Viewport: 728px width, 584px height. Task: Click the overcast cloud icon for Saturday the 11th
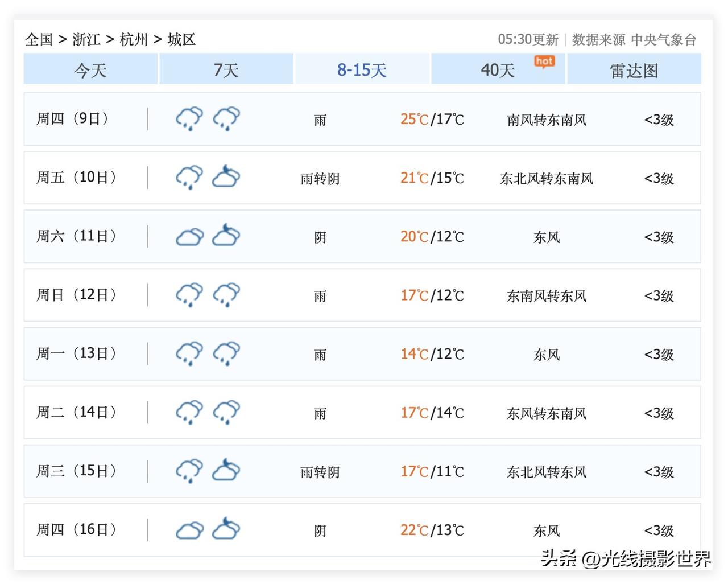click(189, 237)
